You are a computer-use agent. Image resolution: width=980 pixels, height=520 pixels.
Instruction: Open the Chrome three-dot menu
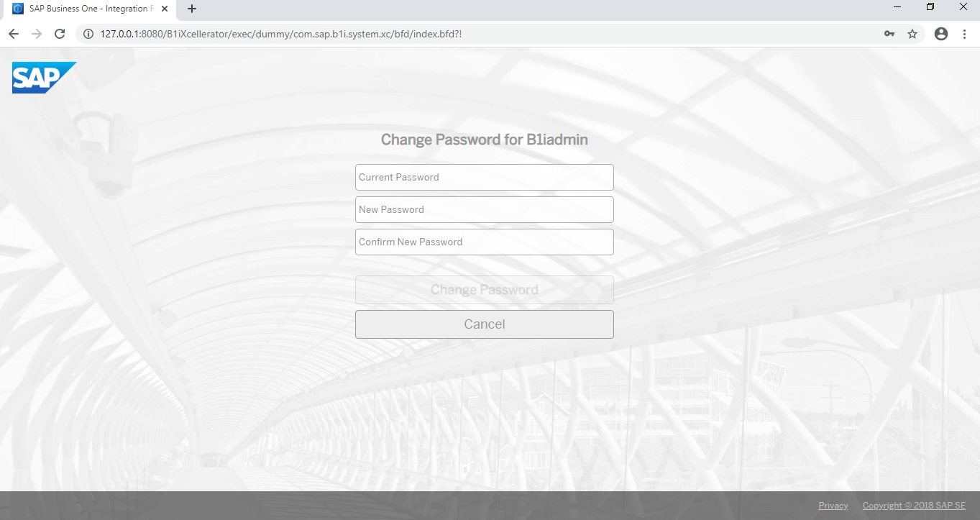click(x=964, y=34)
